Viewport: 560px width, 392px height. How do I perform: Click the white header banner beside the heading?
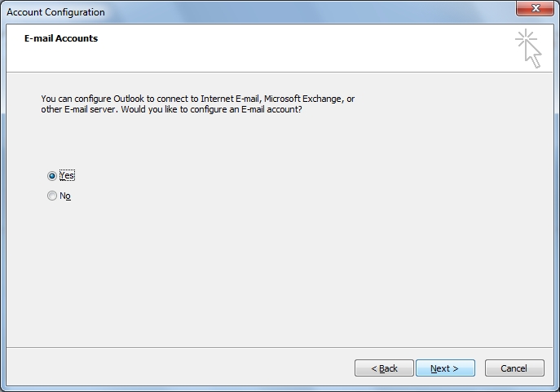310,49
